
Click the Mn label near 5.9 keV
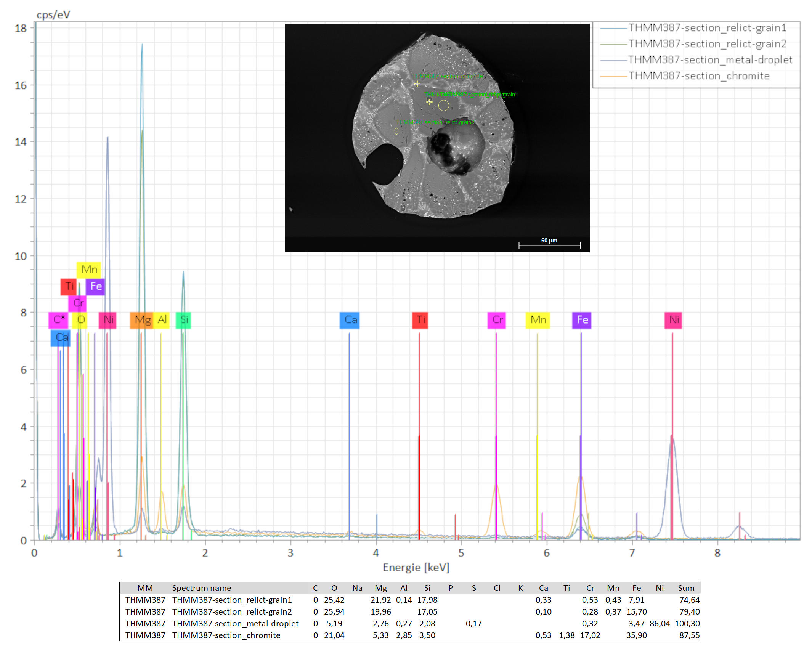point(538,320)
